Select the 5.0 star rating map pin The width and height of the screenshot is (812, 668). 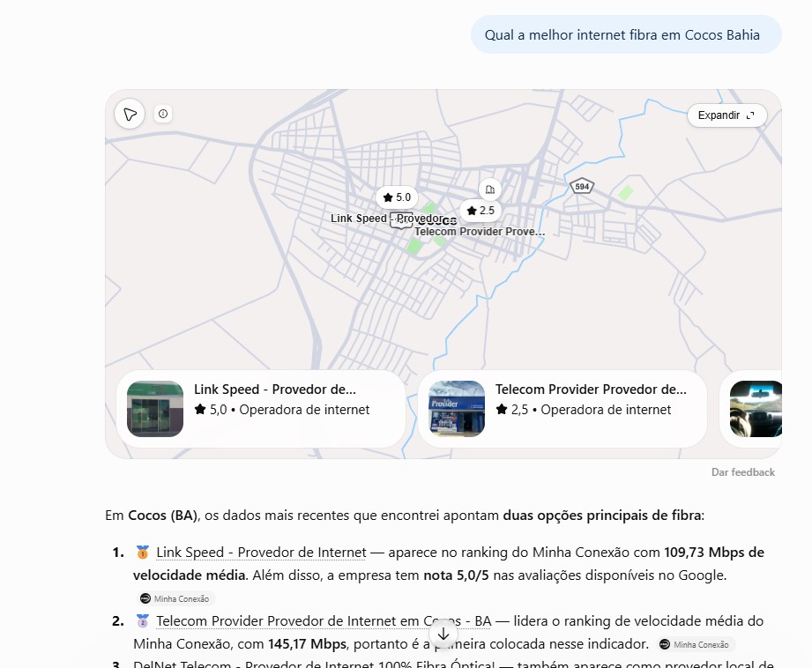(397, 197)
